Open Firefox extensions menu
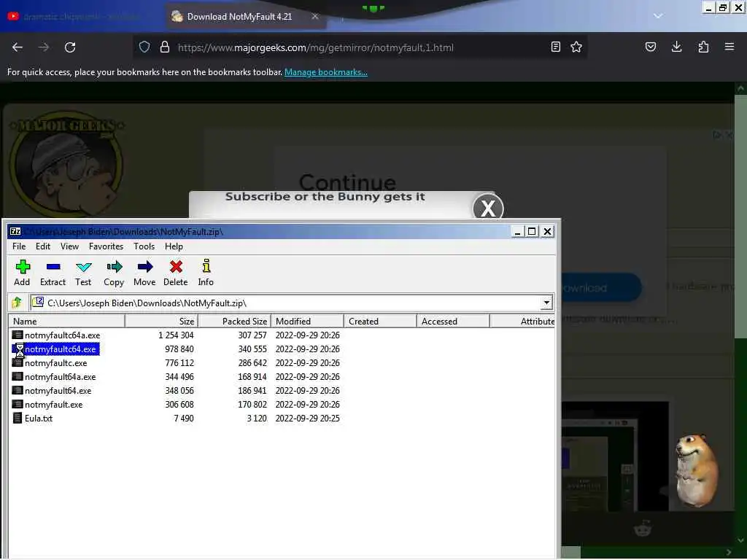 pos(703,47)
